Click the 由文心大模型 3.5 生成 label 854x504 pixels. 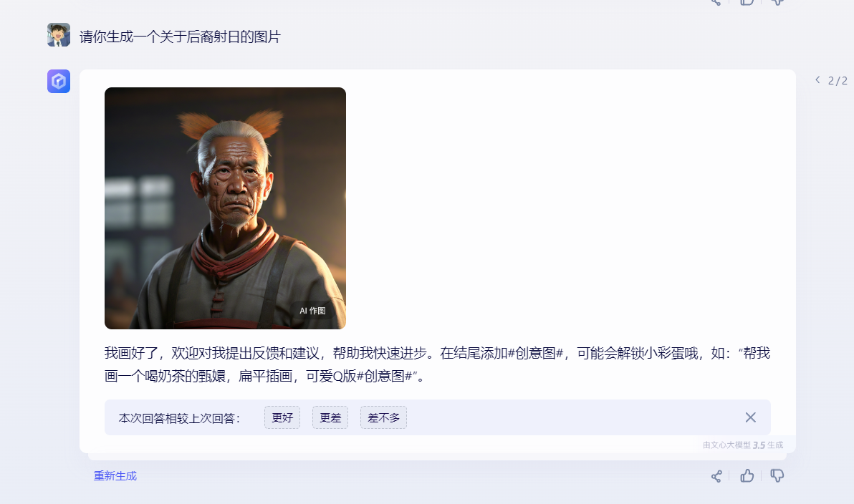coord(743,445)
